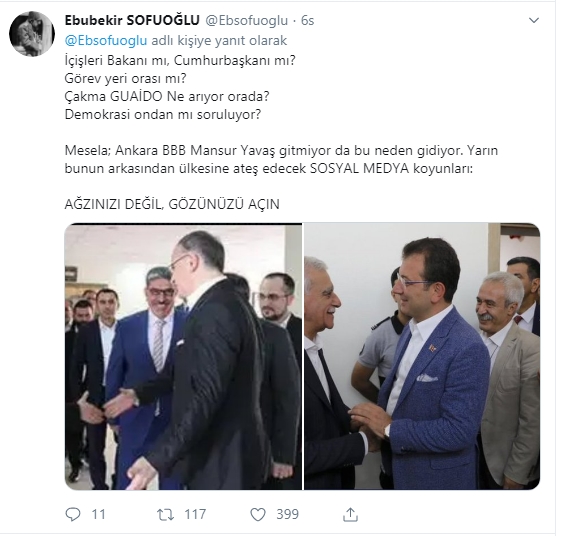Click the like count 399
Viewport: 570px width, 536px height.
tap(288, 515)
